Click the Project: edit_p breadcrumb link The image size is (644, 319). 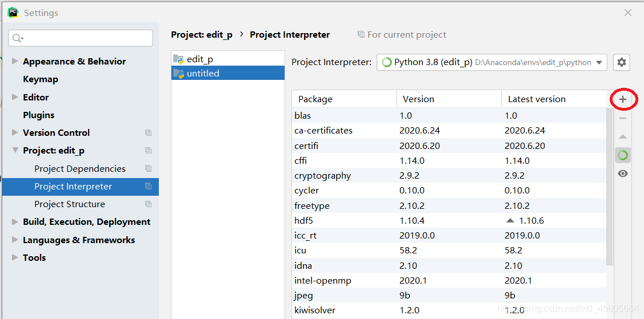click(202, 35)
